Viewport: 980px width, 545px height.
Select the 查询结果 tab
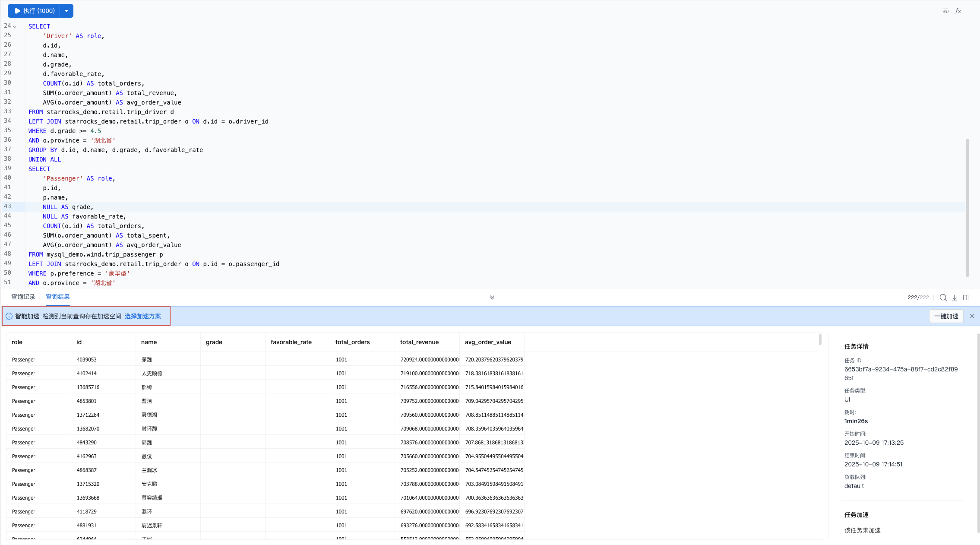(58, 297)
